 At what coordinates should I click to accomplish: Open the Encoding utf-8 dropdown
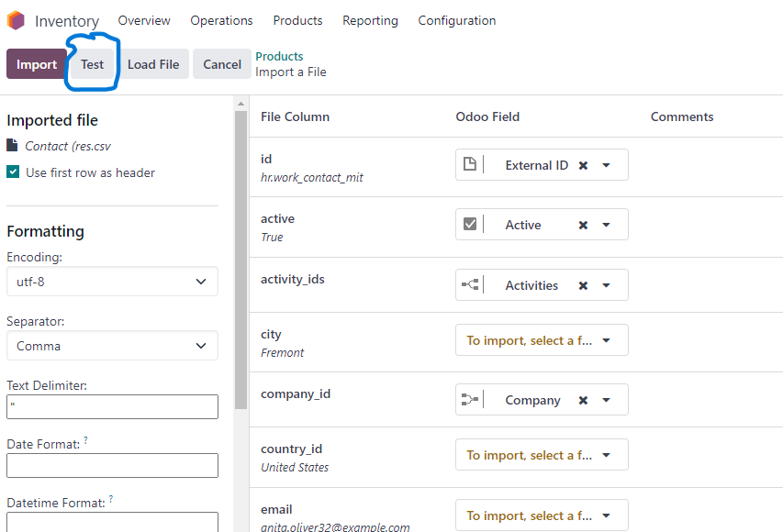click(x=112, y=282)
